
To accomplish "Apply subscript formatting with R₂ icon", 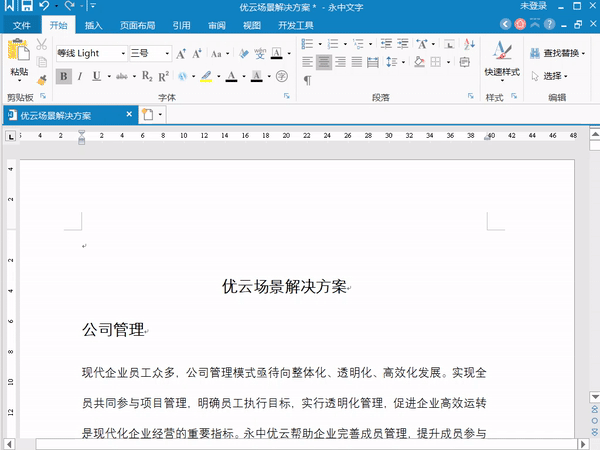I will click(x=147, y=76).
